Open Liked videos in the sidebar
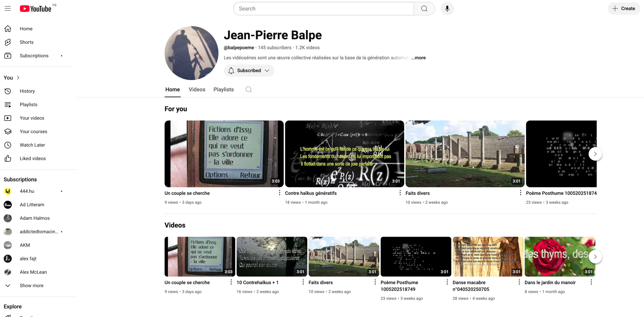 point(33,159)
